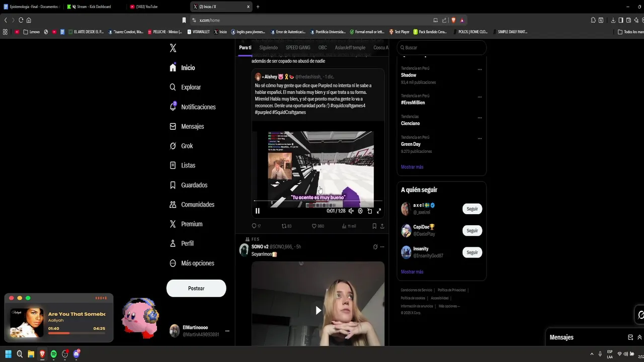The image size is (644, 362).
Task: View analytics showing 11 mil
Action: coord(349,226)
